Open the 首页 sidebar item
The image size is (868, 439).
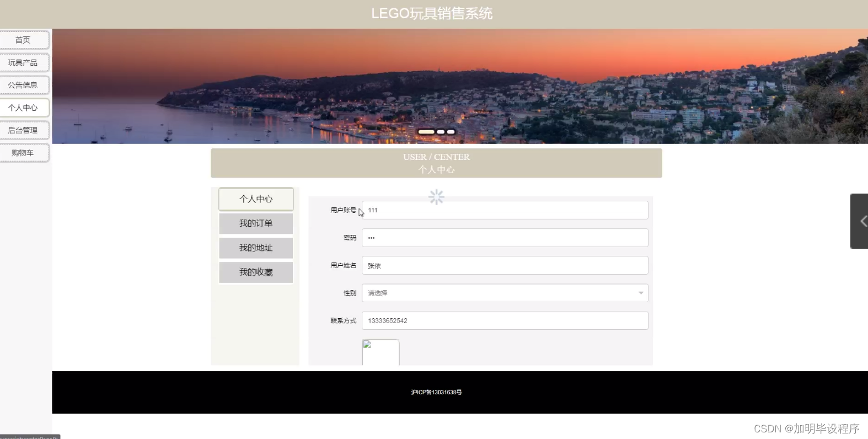pos(24,40)
